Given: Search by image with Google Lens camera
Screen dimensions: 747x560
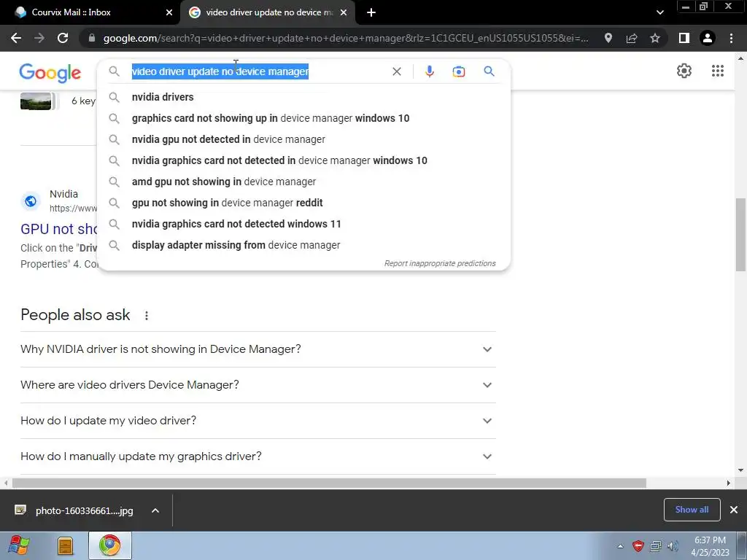Looking at the screenshot, I should click(x=458, y=71).
